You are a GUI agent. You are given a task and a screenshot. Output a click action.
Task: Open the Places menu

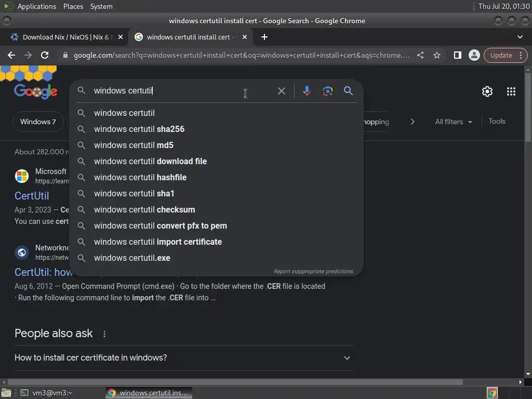73,6
